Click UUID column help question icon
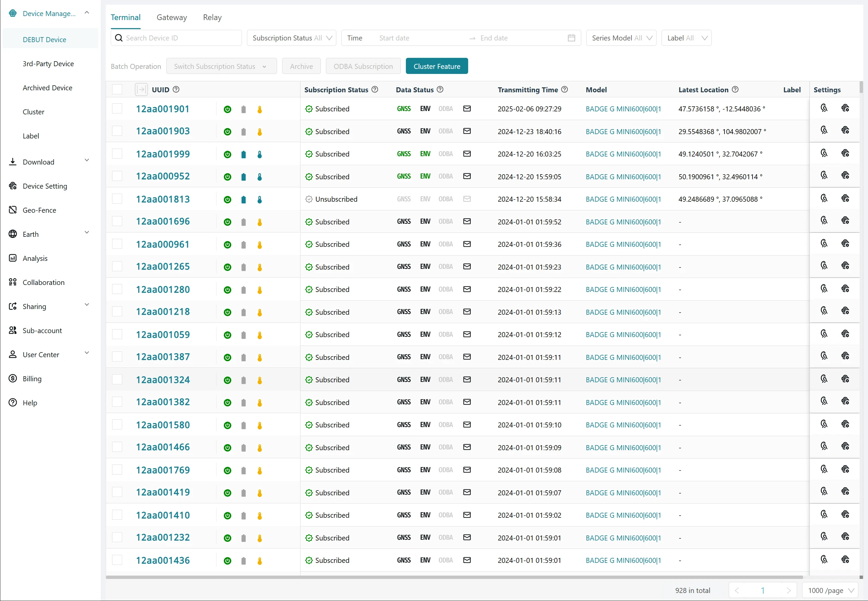The image size is (868, 601). (x=176, y=89)
